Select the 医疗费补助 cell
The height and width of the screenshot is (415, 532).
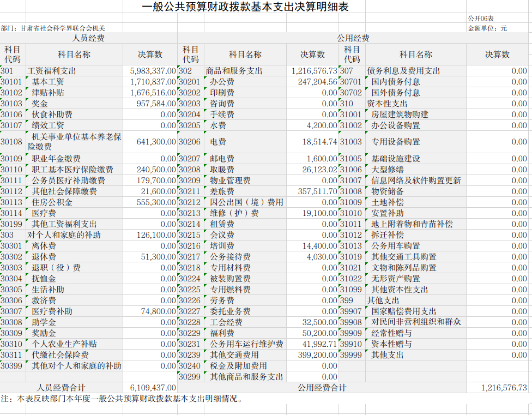click(x=74, y=311)
